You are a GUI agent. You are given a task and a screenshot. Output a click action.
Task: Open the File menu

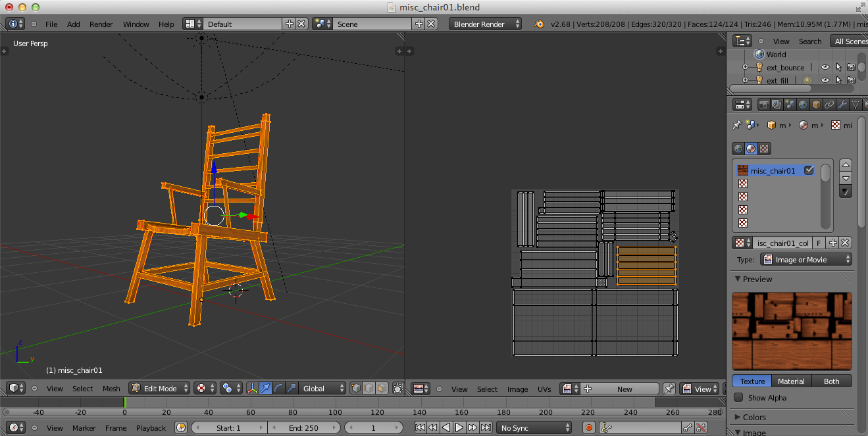[51, 24]
